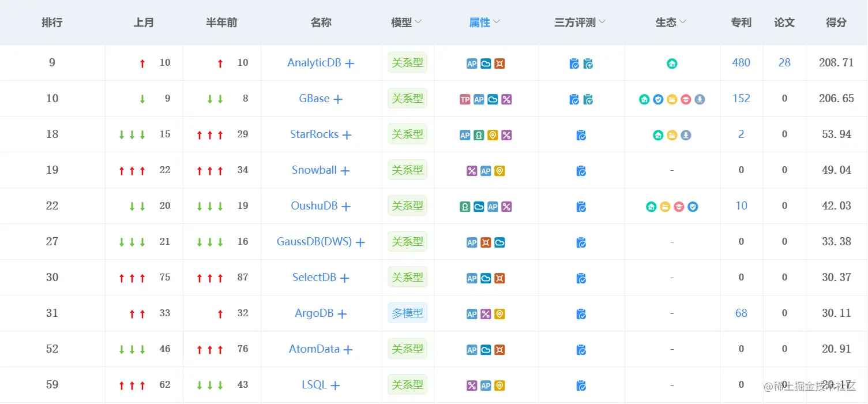This screenshot has width=868, height=404.
Task: Click the cloud icon in GaussDB(DWS) row
Action: (499, 242)
